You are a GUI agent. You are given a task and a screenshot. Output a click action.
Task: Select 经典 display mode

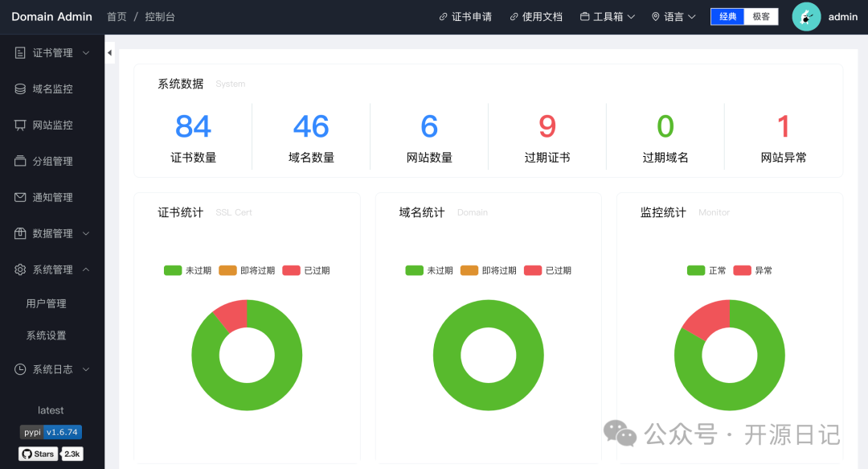click(x=727, y=16)
